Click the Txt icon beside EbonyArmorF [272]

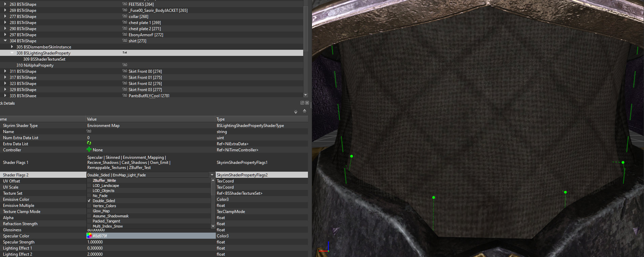125,35
